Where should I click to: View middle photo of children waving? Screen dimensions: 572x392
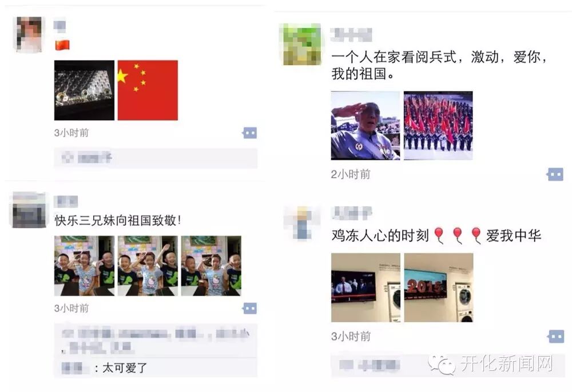point(148,266)
